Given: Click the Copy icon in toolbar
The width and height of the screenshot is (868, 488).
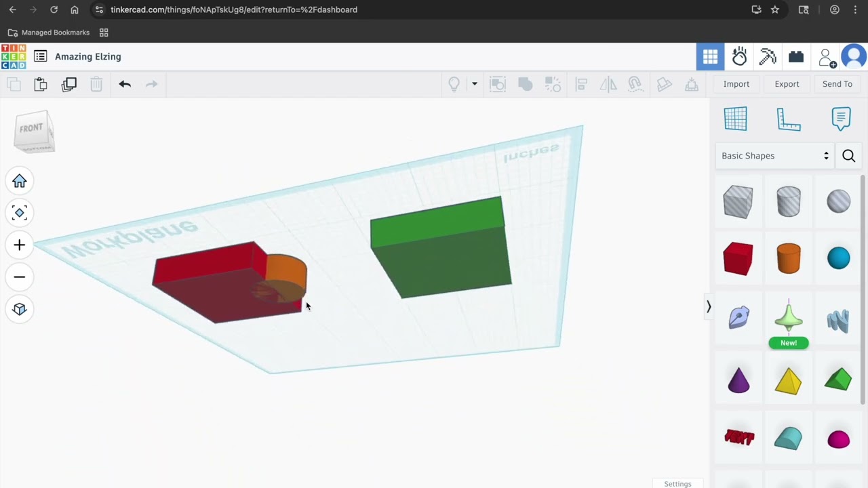Looking at the screenshot, I should [14, 84].
